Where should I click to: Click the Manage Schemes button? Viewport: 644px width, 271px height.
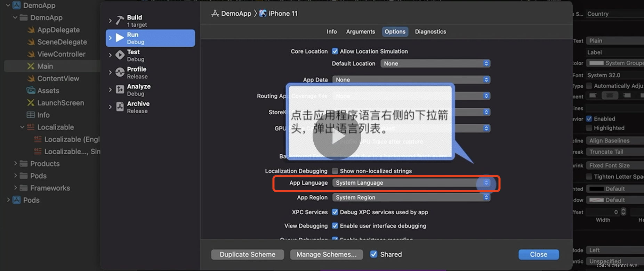click(x=327, y=255)
